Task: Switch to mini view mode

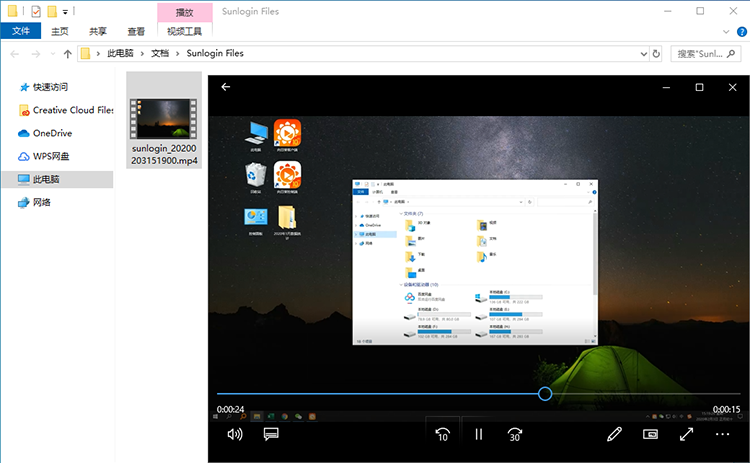Action: [x=651, y=434]
